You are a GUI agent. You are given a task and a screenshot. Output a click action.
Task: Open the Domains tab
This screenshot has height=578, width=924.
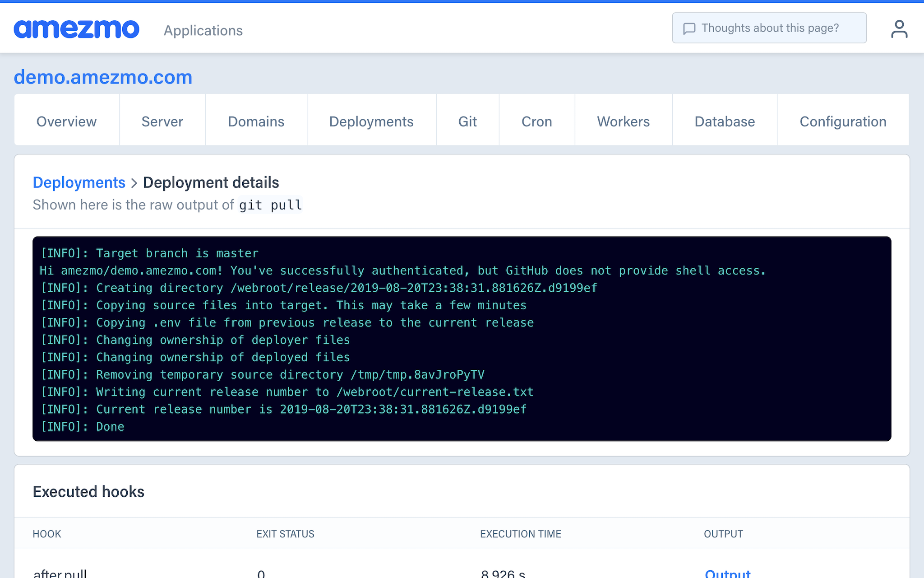[256, 121]
